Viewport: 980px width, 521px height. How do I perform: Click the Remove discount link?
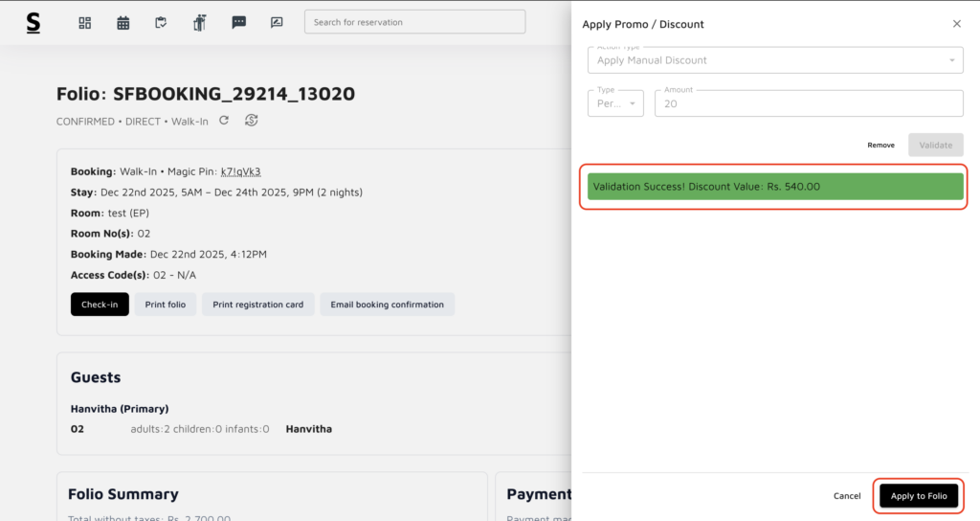click(x=880, y=146)
